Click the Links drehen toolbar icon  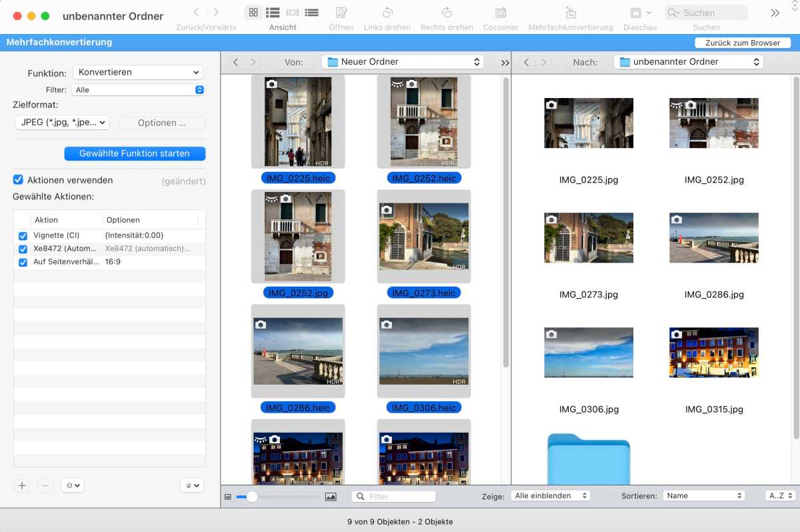coord(387,13)
